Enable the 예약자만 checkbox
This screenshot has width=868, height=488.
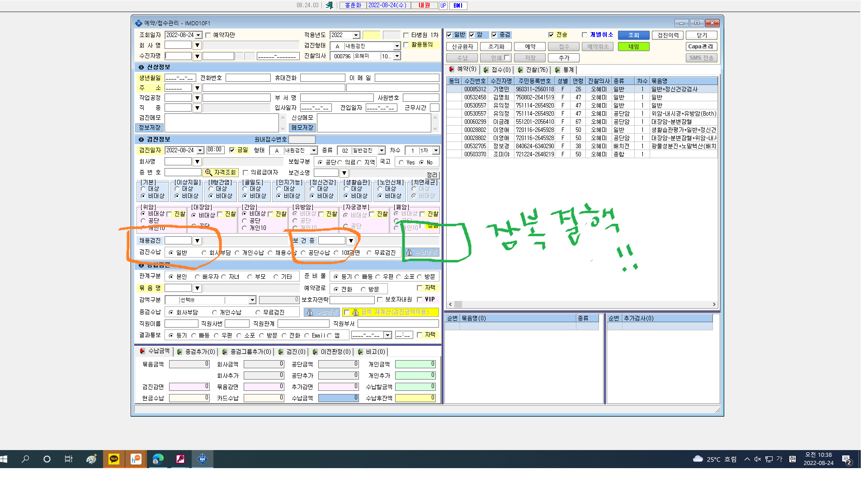pyautogui.click(x=208, y=35)
